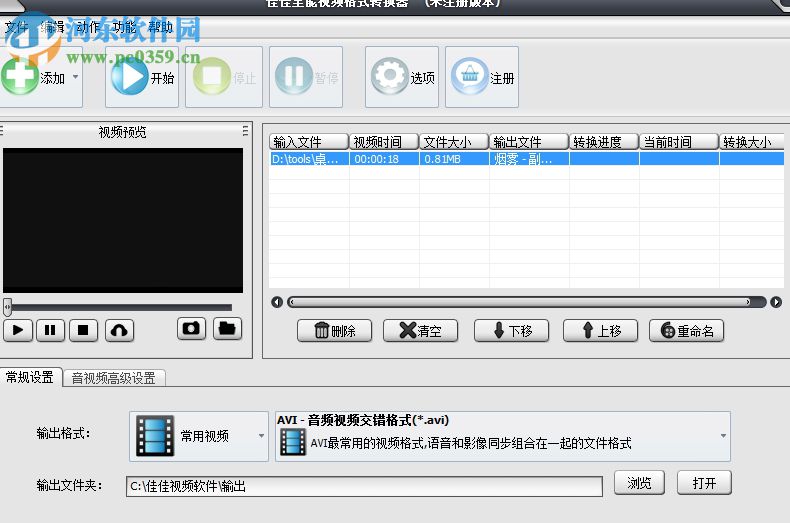Click the 暂停 pause toolbar button
This screenshot has height=523, width=790.
coord(306,77)
